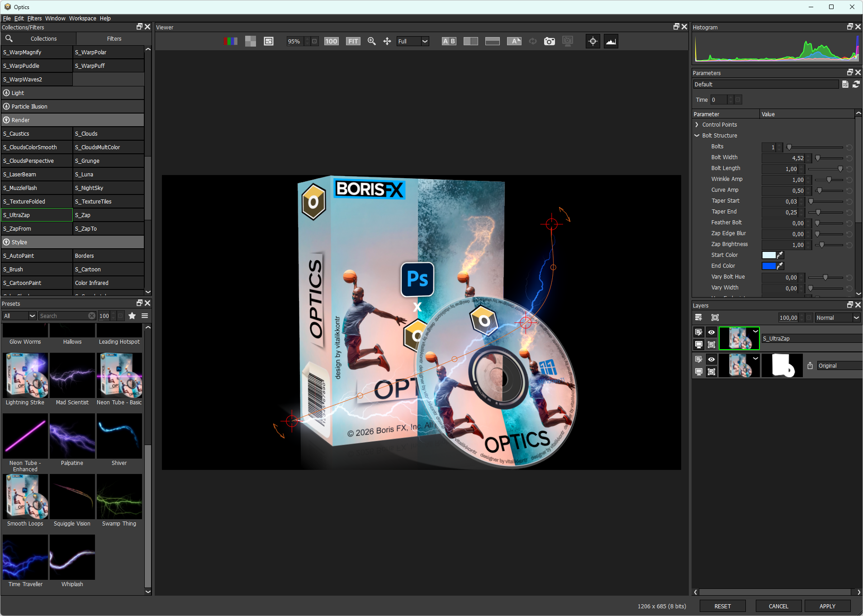Viewport: 863px width, 616px height.
Task: Select the S_Zap filter
Action: (x=109, y=215)
